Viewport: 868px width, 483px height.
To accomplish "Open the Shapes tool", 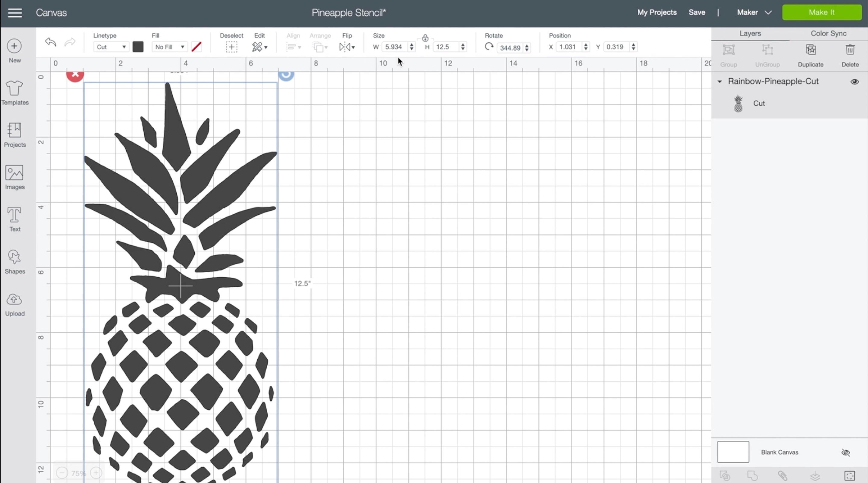I will click(14, 262).
